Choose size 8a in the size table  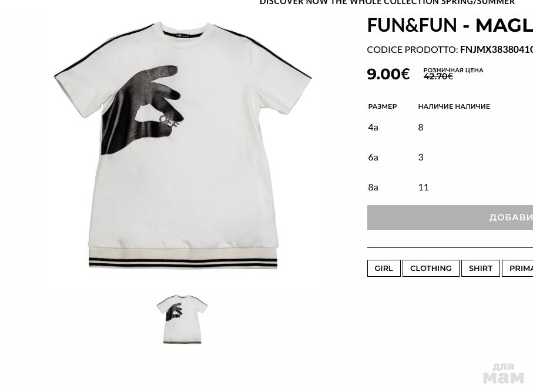[x=373, y=187]
